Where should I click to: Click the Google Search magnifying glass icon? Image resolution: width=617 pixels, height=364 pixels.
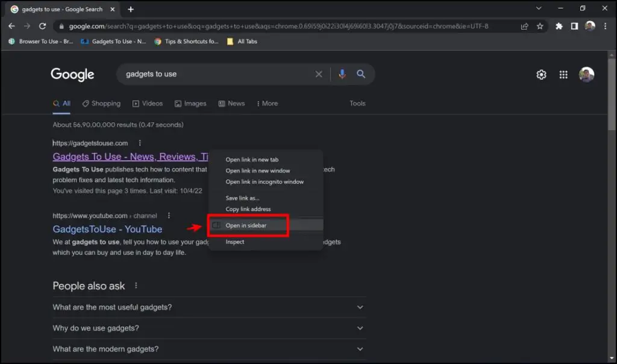pos(361,74)
